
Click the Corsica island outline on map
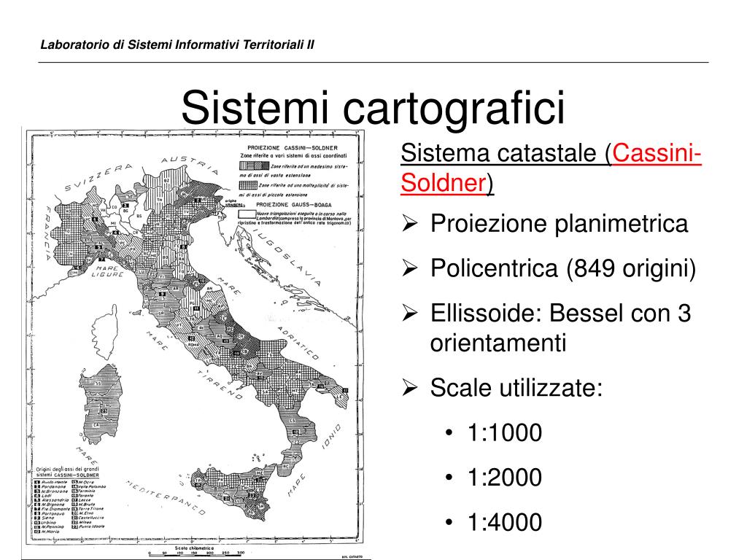[104, 332]
